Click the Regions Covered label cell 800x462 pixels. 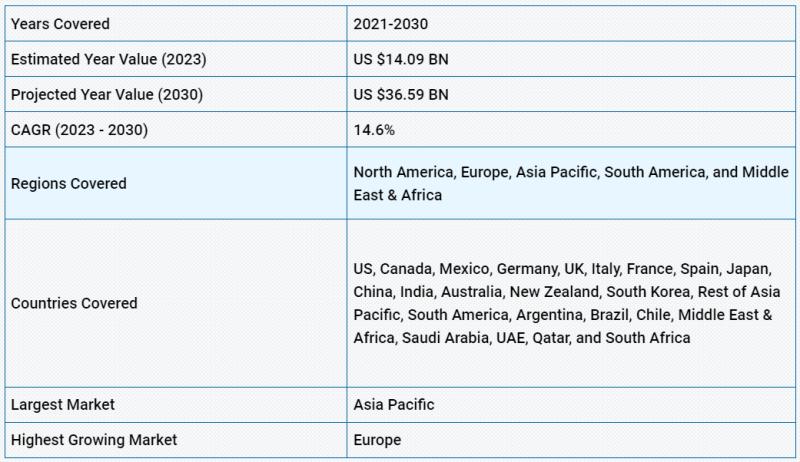(x=68, y=184)
